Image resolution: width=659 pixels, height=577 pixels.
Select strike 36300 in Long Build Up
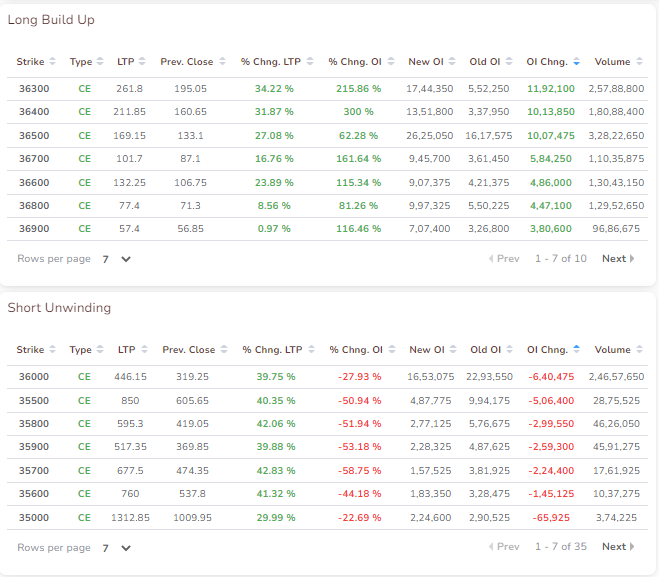(34, 89)
